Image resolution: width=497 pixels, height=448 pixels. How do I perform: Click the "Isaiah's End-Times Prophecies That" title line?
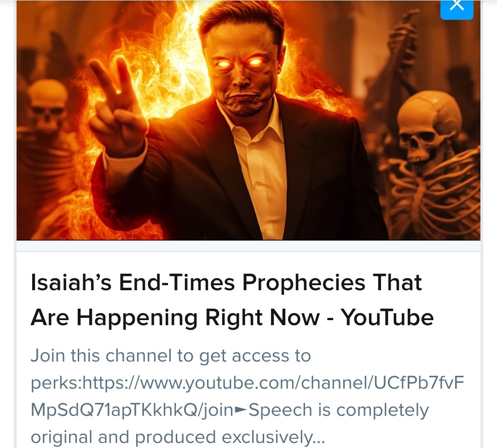226,282
